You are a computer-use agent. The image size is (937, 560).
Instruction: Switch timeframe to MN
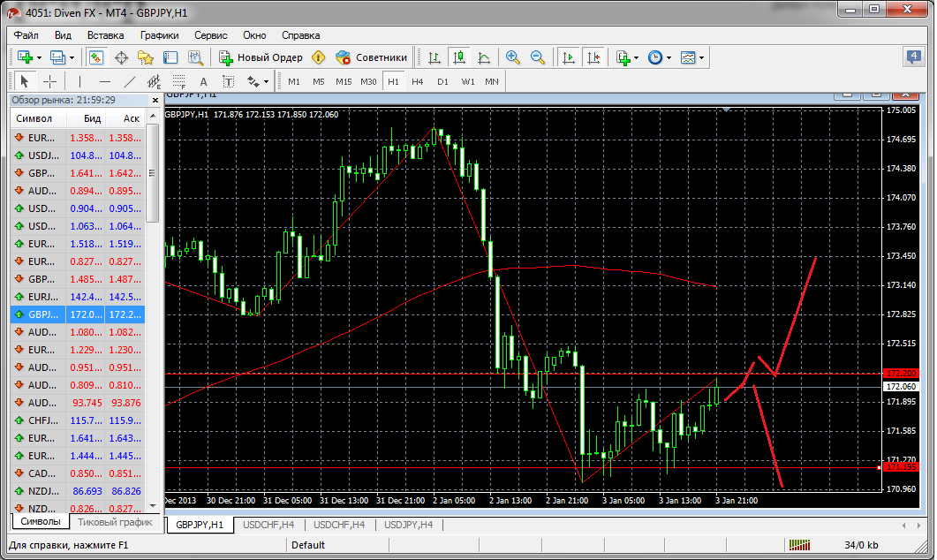[x=492, y=81]
